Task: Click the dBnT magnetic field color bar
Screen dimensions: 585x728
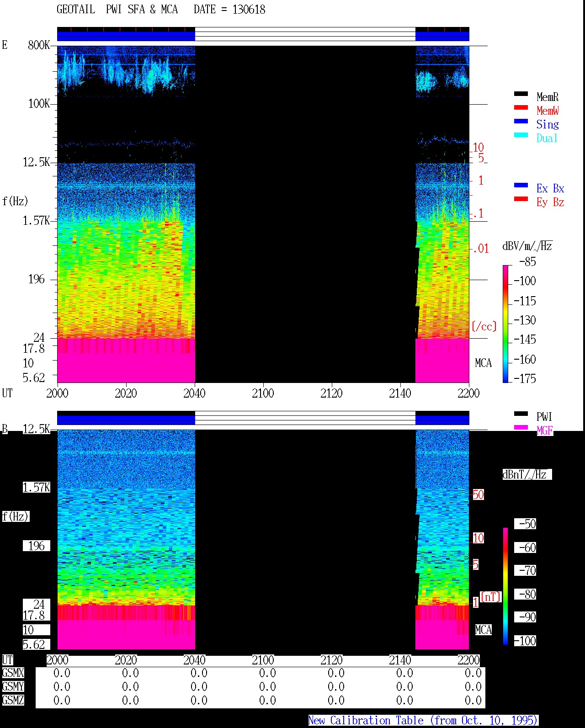Action: pyautogui.click(x=505, y=586)
